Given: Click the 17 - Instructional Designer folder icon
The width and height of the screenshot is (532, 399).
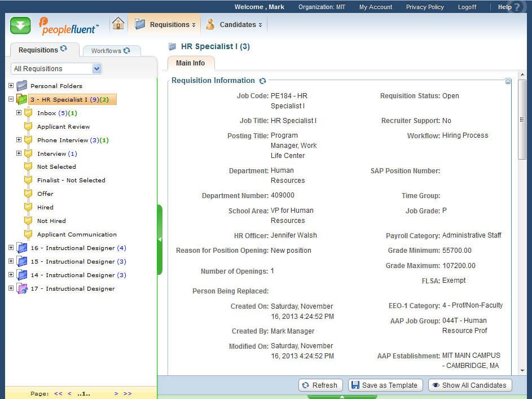Looking at the screenshot, I should 22,289.
